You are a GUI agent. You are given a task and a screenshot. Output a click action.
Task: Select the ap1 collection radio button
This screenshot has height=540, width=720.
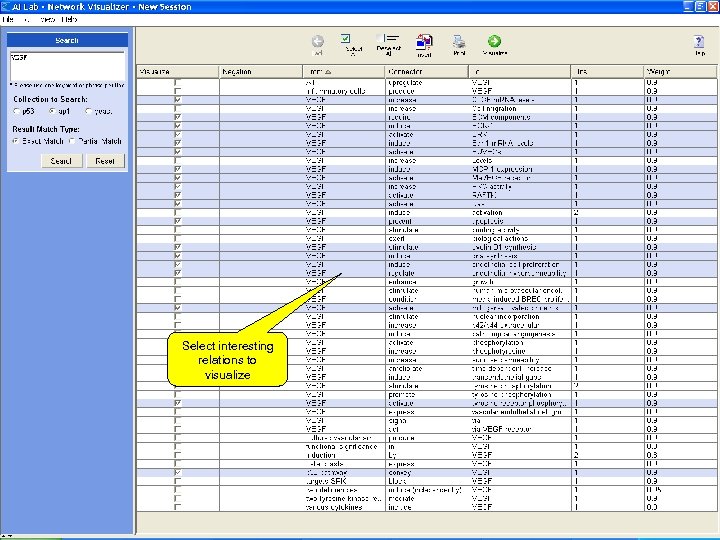[x=52, y=111]
